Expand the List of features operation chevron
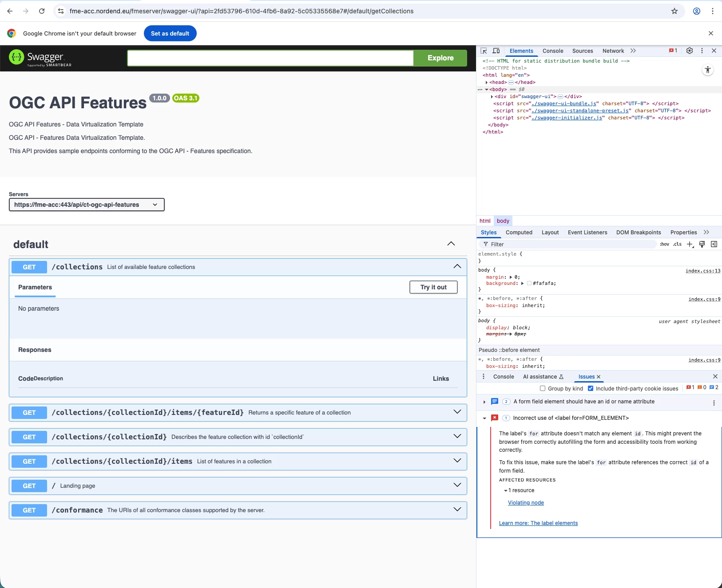 point(457,461)
